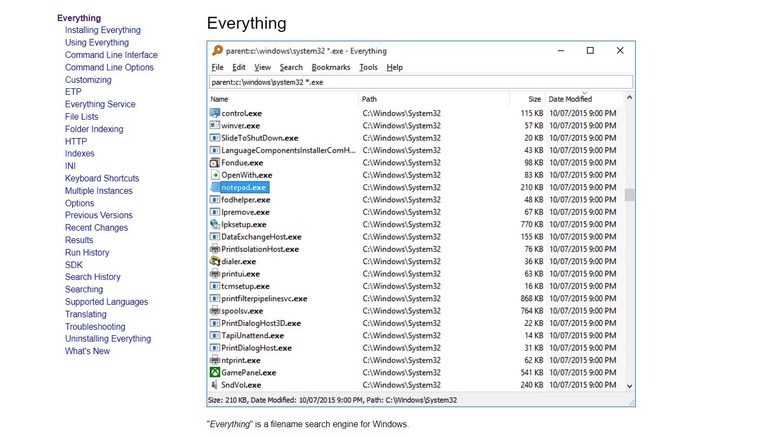The image size is (780, 438).
Task: Select the control.exe file name
Action: 241,113
